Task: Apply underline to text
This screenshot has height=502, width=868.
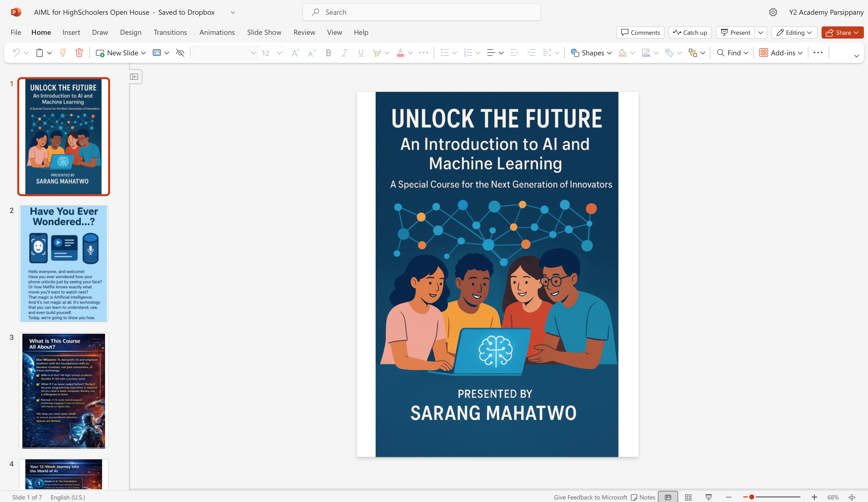Action: pyautogui.click(x=360, y=53)
